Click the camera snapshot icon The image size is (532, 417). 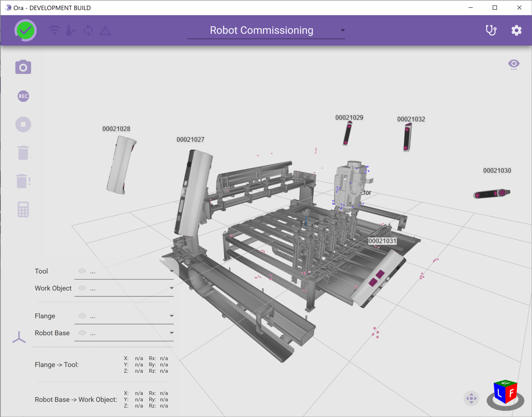[23, 67]
